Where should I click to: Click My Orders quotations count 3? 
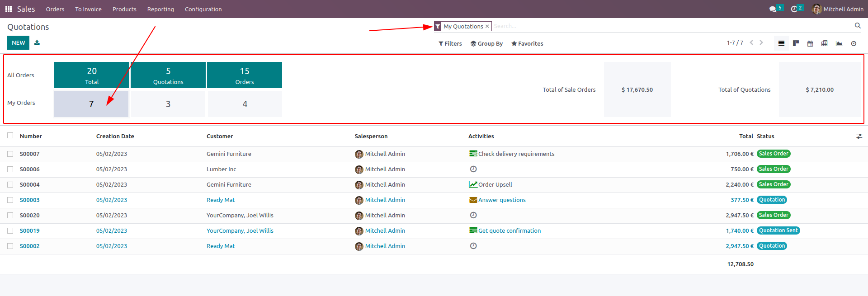[168, 104]
